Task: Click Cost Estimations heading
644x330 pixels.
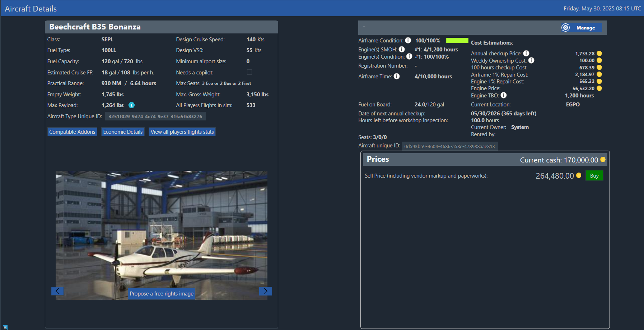Action: [492, 43]
